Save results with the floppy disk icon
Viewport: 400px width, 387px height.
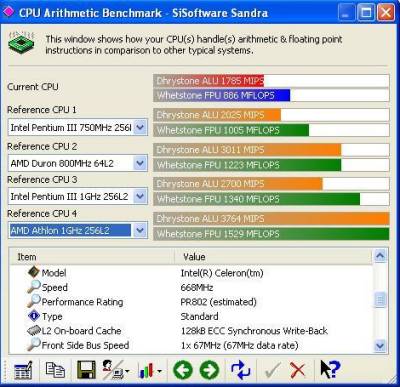click(x=86, y=370)
